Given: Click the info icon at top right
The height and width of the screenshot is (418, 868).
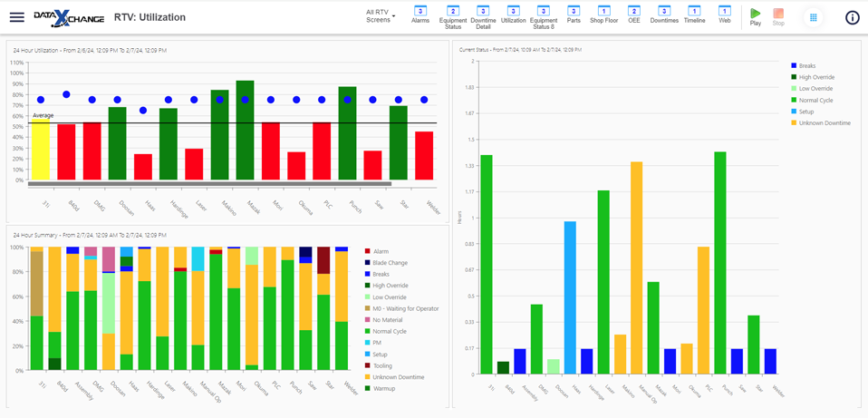Looking at the screenshot, I should pyautogui.click(x=852, y=17).
